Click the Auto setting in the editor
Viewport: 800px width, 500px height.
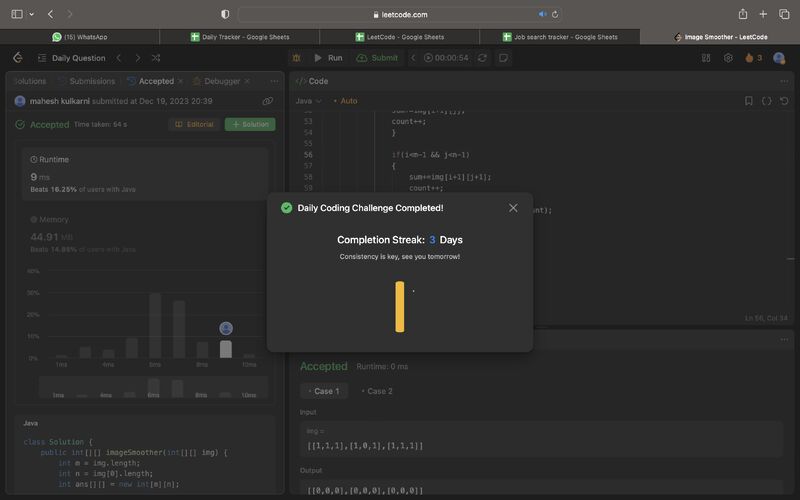[345, 101]
